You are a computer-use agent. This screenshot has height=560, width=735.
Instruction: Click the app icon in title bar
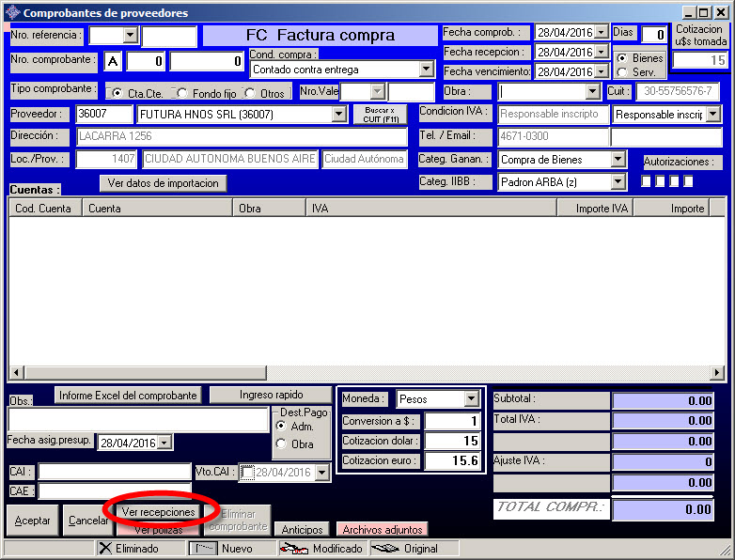11,13
